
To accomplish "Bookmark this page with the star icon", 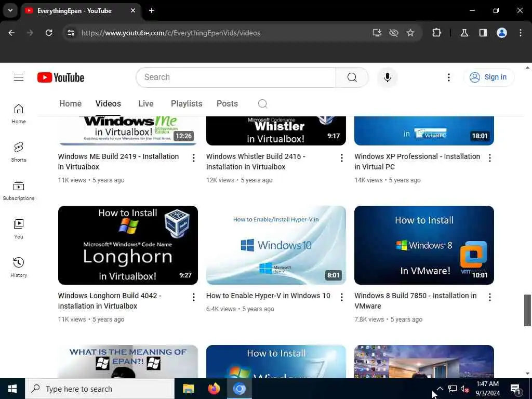I will point(410,33).
